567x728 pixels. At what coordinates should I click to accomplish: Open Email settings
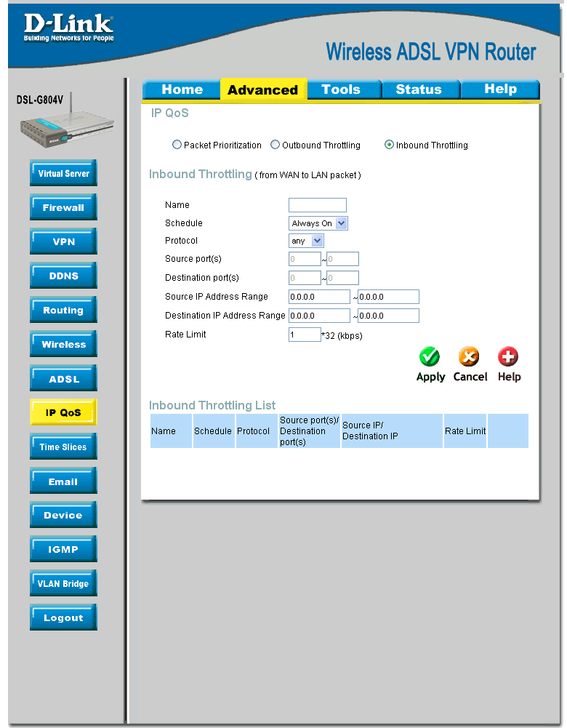point(63,481)
